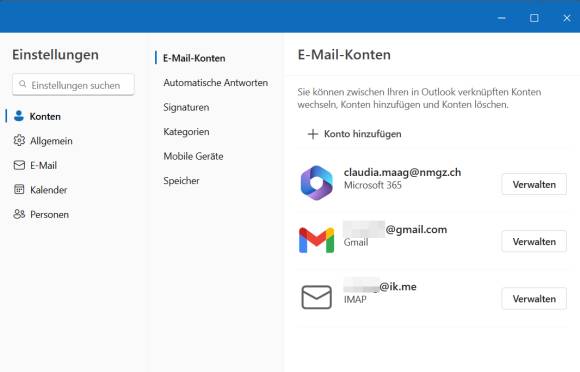Viewport: 580px width, 372px height.
Task: Show the Kategorien section
Action: [186, 132]
